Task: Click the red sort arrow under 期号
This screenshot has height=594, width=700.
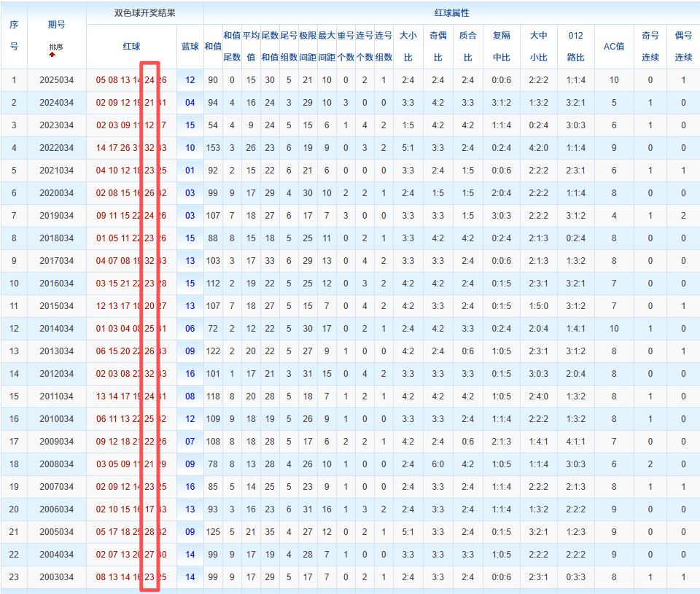Action: pos(52,55)
